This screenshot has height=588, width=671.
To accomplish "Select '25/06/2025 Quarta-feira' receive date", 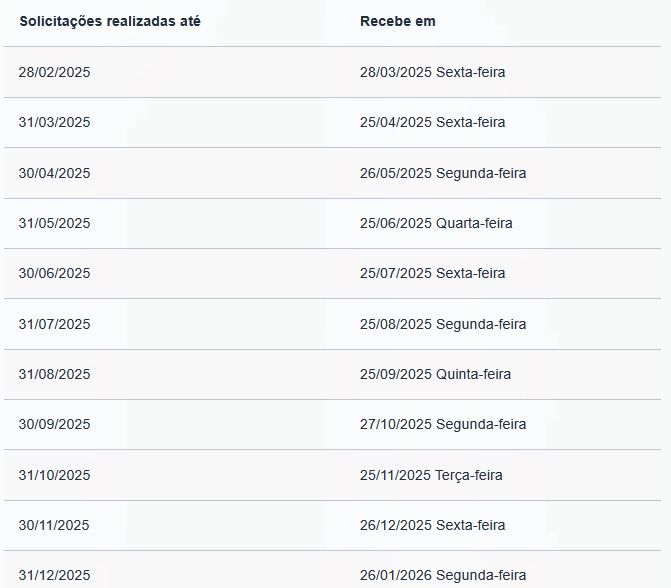I will pyautogui.click(x=436, y=223).
